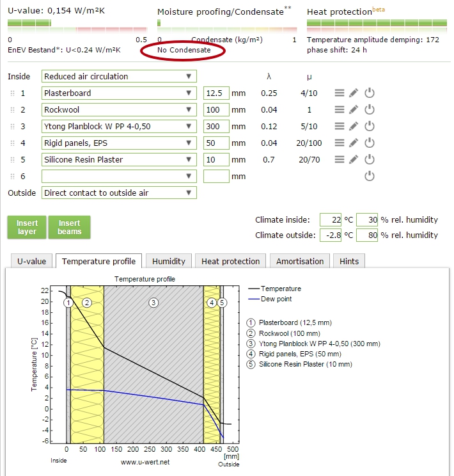Open the layer menu icon for Silicone Resin Plaster row

point(340,160)
